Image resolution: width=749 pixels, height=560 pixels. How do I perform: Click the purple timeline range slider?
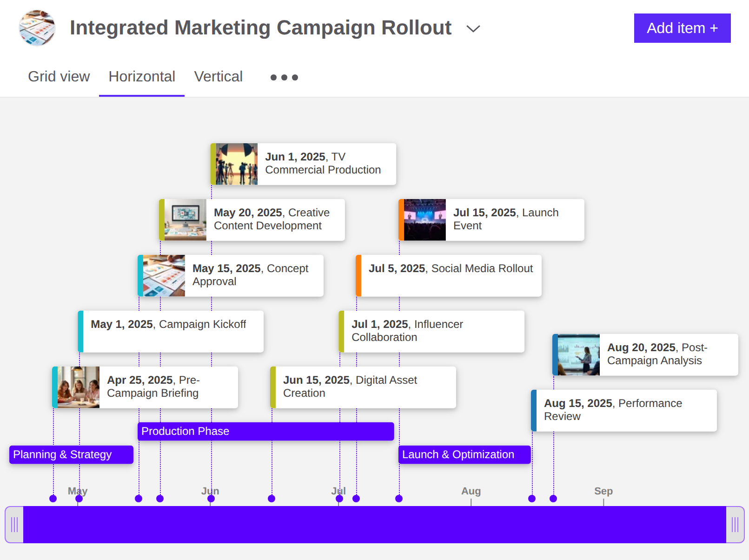tap(374, 524)
